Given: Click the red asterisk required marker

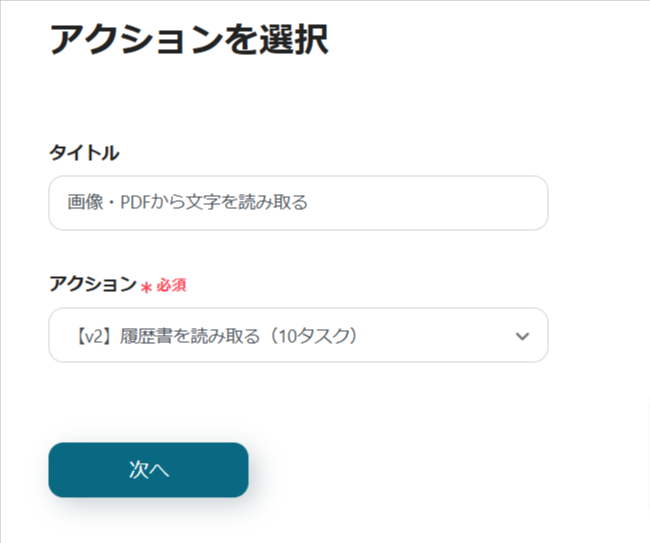Looking at the screenshot, I should coord(146,287).
